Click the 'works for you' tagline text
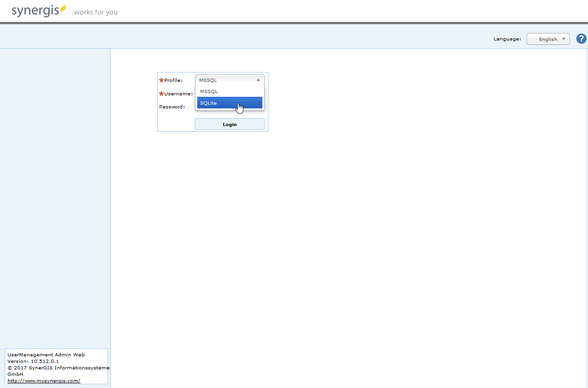Image resolution: width=588 pixels, height=388 pixels. point(96,12)
